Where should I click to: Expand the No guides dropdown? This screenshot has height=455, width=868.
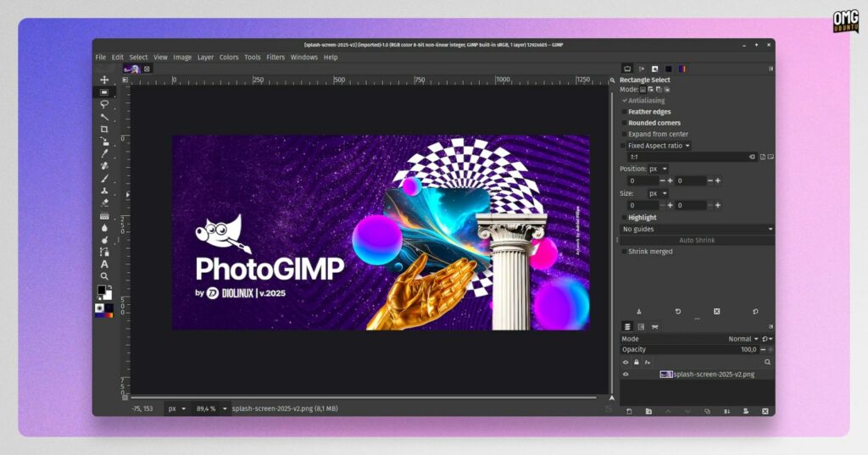coord(697,229)
